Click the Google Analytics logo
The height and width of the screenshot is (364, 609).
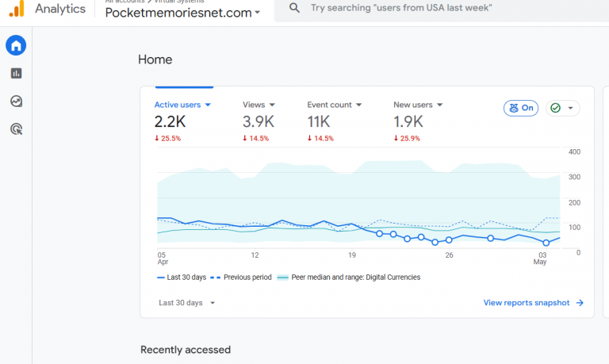pos(17,8)
